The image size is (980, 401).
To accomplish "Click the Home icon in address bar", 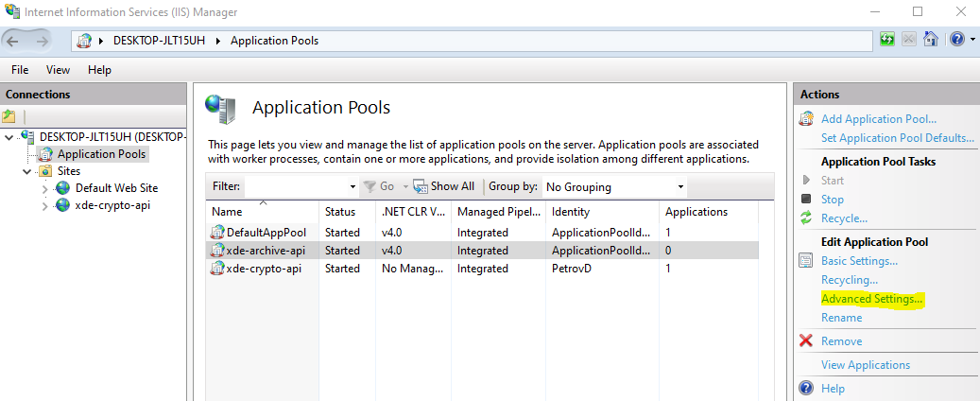I will [931, 40].
